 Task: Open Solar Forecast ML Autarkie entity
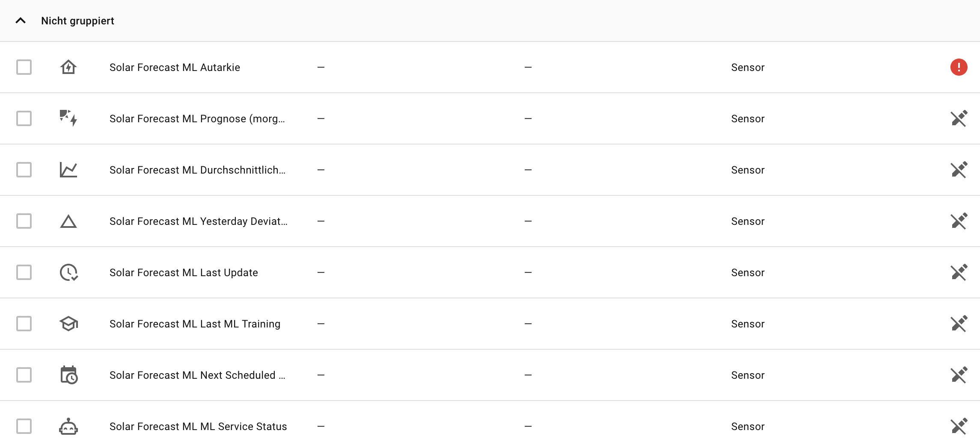[x=175, y=68]
